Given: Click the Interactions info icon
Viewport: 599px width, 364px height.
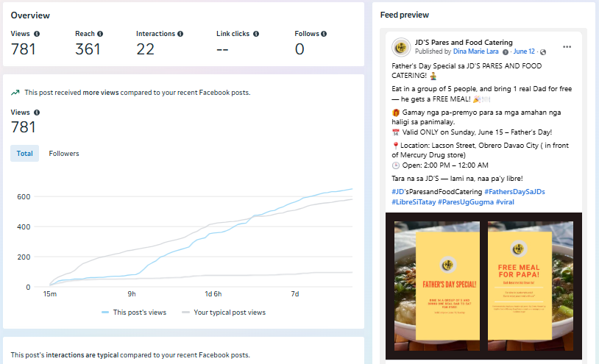Looking at the screenshot, I should point(180,34).
